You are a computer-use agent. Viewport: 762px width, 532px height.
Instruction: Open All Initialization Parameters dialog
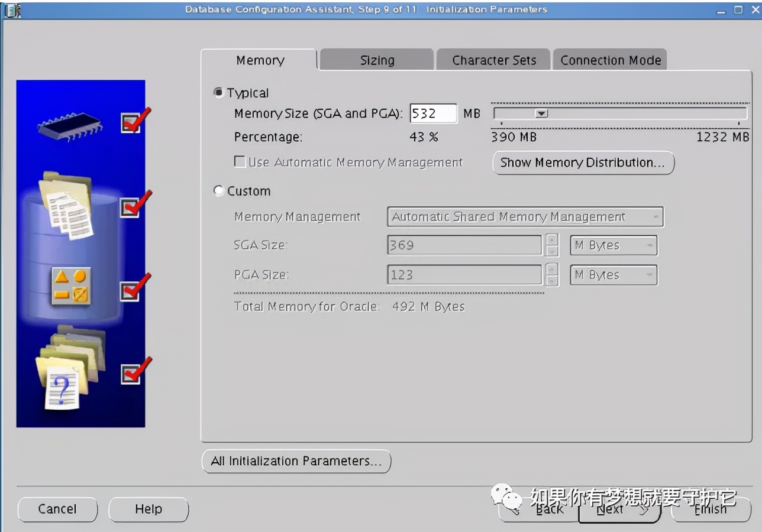click(296, 461)
